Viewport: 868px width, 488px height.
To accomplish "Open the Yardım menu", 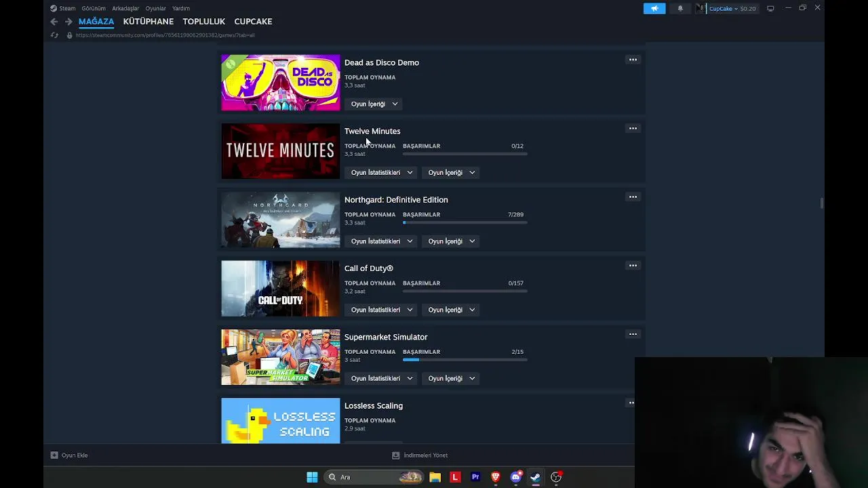I will pos(181,8).
